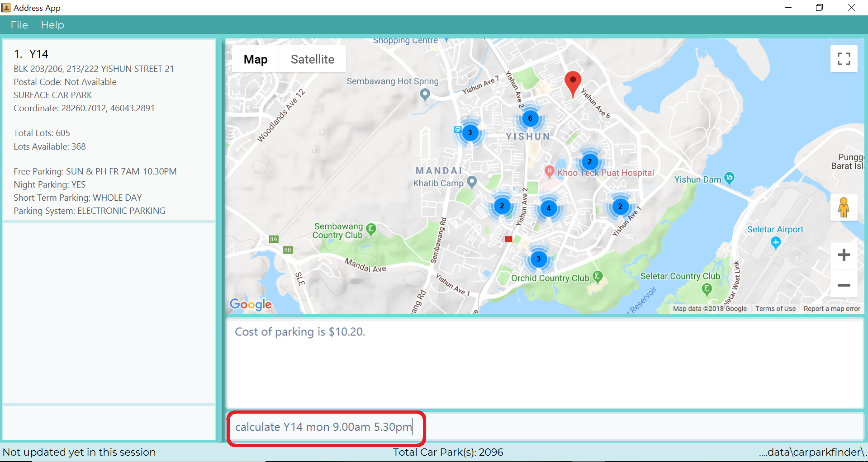
Task: Click the cluster 2 near Yishun Ave 1
Action: 620,206
